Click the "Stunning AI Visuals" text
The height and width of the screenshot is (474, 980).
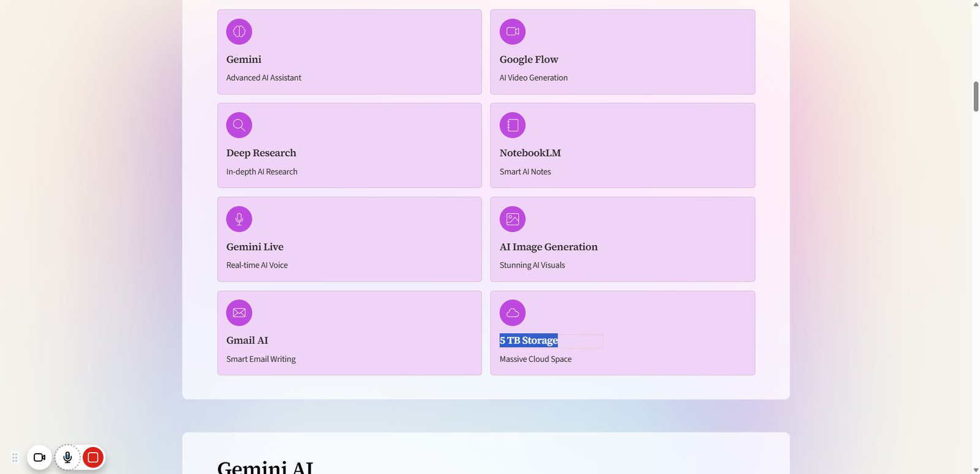532,265
